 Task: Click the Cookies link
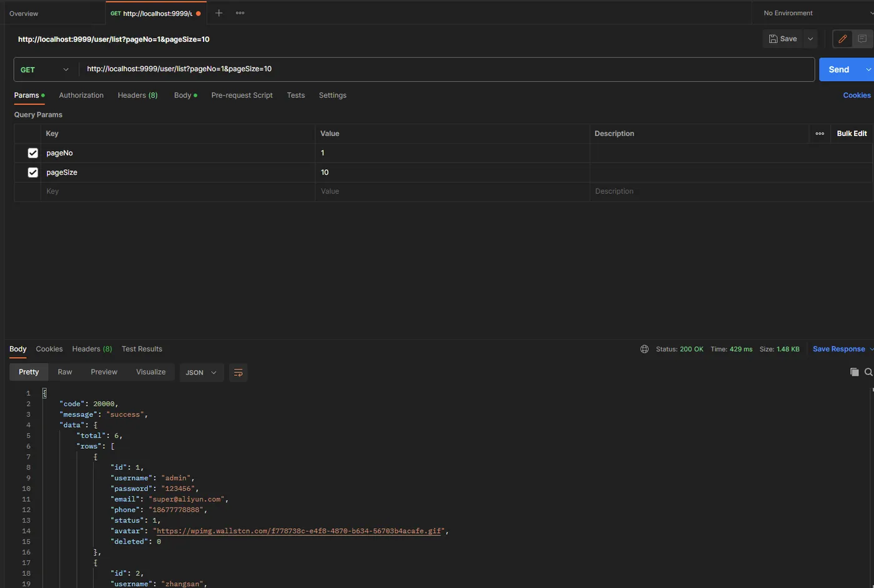pyautogui.click(x=857, y=96)
